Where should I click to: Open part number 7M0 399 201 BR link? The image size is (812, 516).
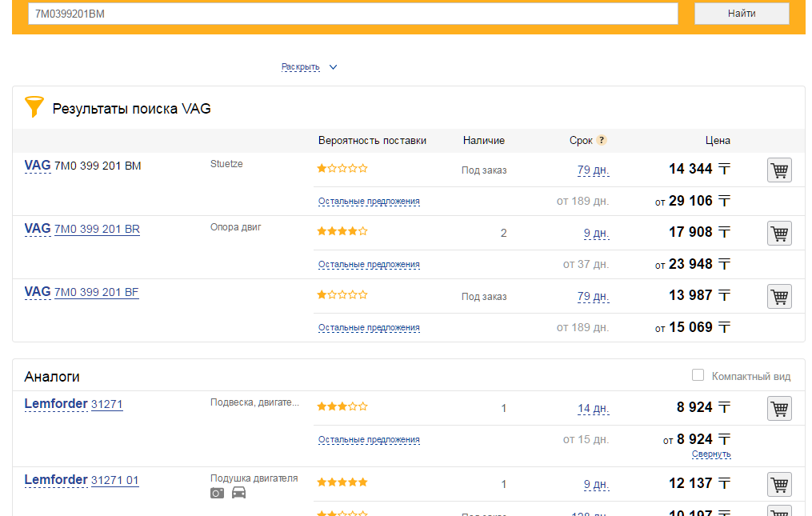pyautogui.click(x=97, y=229)
